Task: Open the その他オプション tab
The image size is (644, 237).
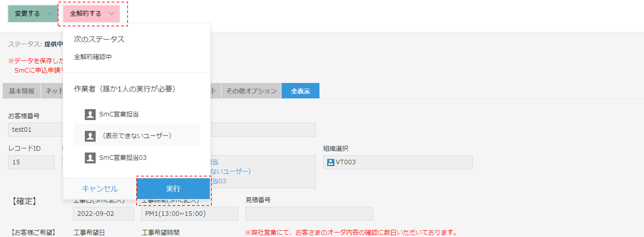Action: click(x=251, y=91)
